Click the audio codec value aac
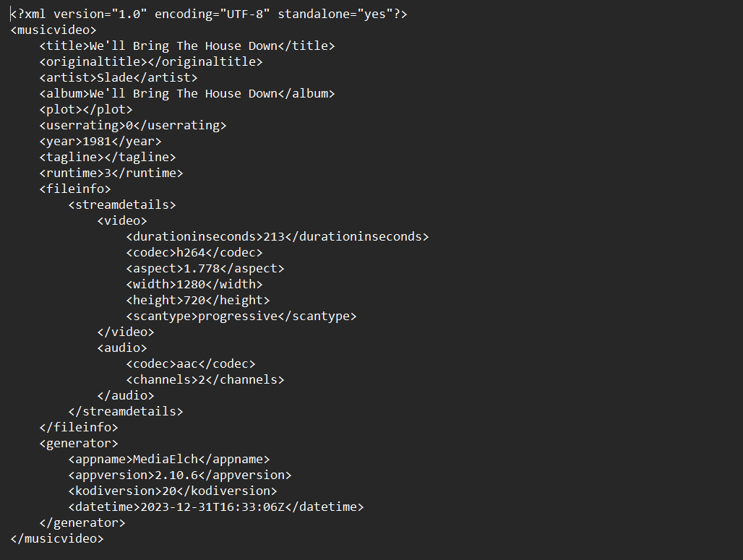 [187, 364]
